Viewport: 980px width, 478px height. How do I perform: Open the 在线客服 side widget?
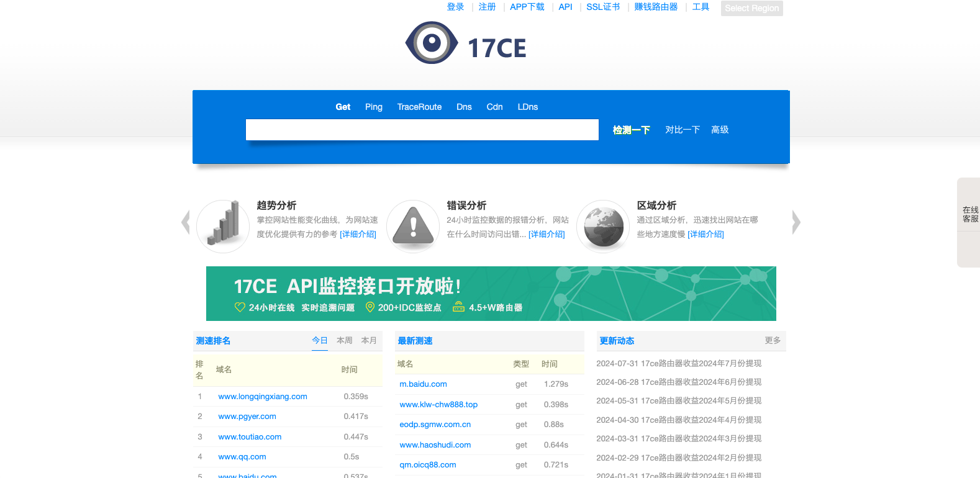[x=969, y=215]
